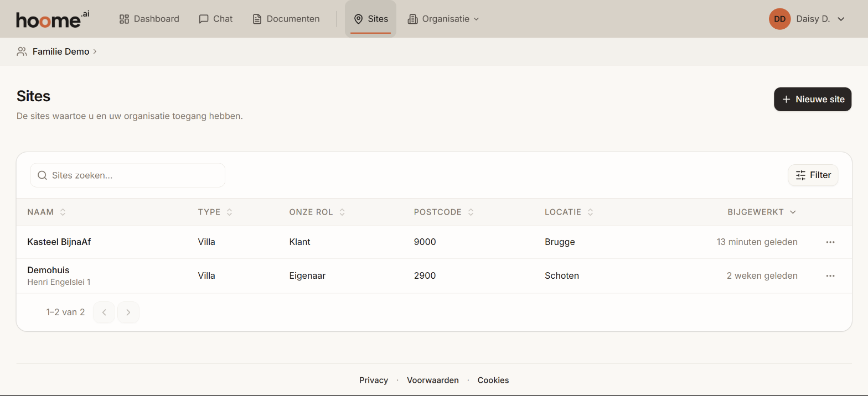Sort by the Type column
The height and width of the screenshot is (396, 868).
[215, 212]
